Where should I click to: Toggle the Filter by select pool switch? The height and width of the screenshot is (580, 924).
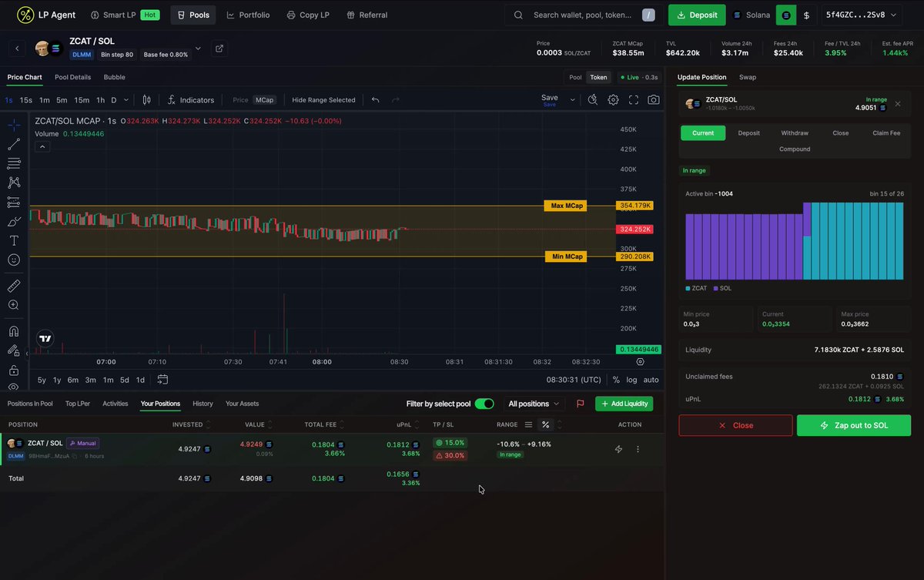pos(484,404)
